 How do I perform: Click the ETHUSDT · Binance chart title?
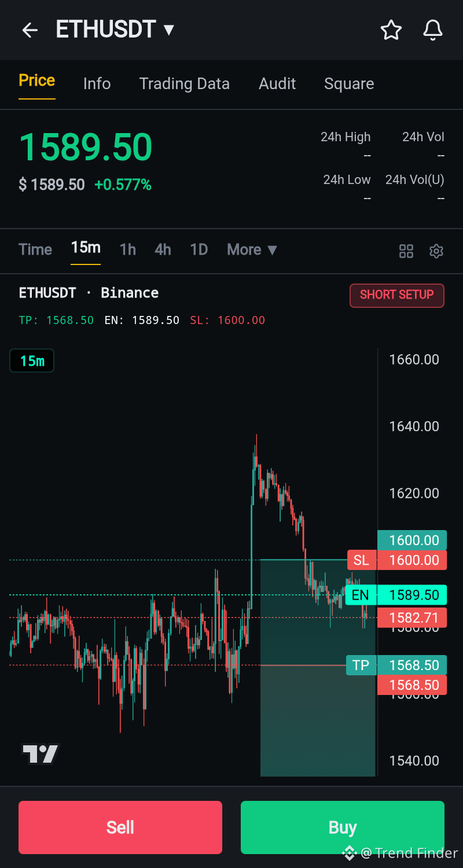pyautogui.click(x=89, y=293)
